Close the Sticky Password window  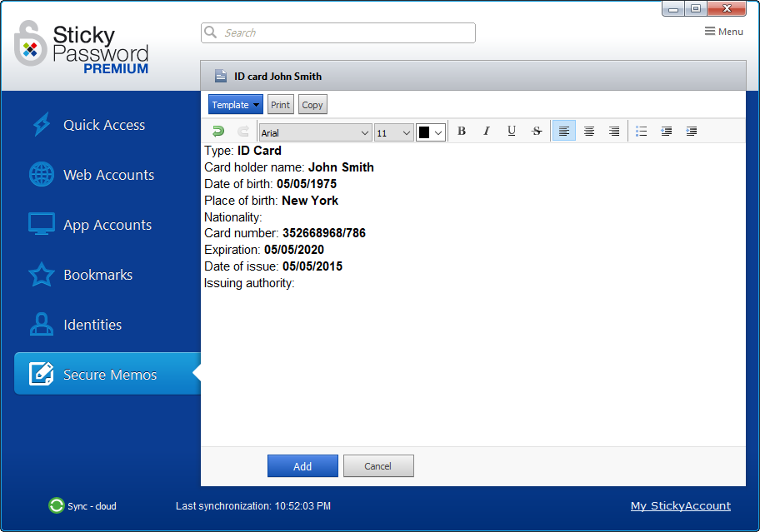(x=727, y=8)
